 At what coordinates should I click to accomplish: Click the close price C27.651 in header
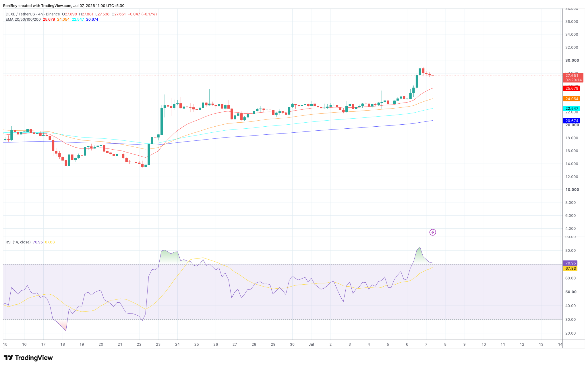pyautogui.click(x=119, y=14)
